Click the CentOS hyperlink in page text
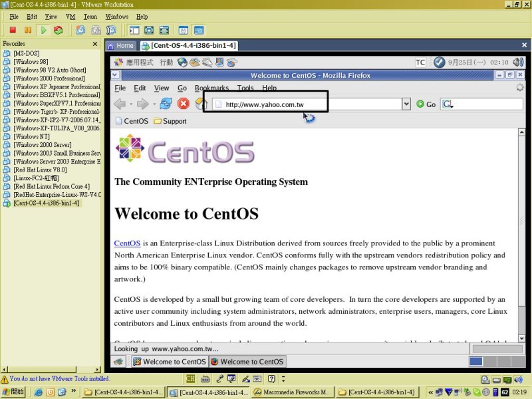 coord(127,243)
